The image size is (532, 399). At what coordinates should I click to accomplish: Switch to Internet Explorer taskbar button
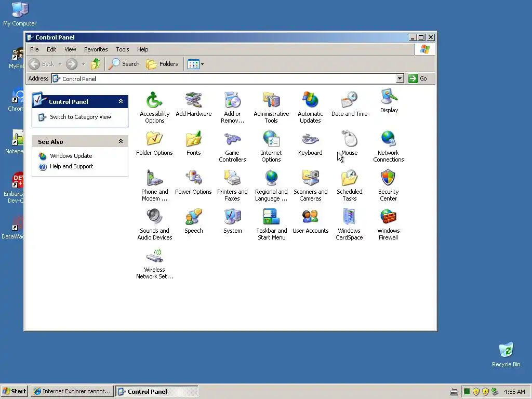coord(72,391)
